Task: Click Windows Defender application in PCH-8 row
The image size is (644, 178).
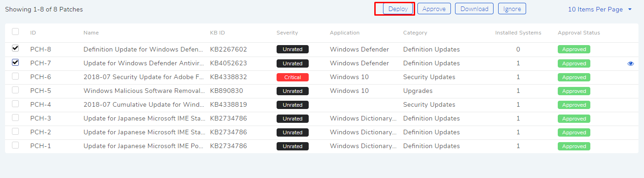Action: [359, 49]
